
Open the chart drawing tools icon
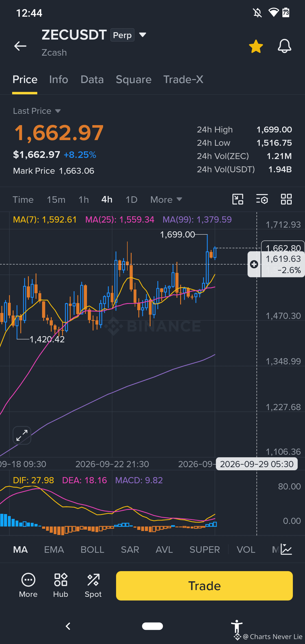click(x=238, y=199)
